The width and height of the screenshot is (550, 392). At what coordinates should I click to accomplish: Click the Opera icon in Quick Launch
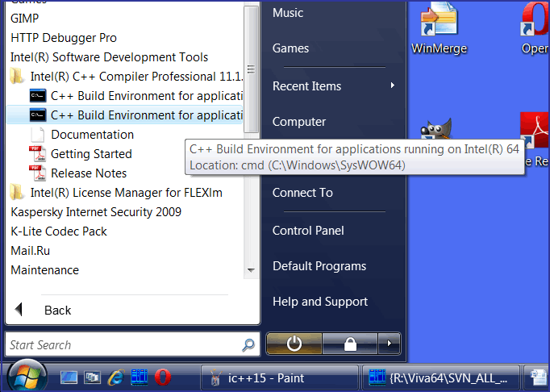point(162,377)
